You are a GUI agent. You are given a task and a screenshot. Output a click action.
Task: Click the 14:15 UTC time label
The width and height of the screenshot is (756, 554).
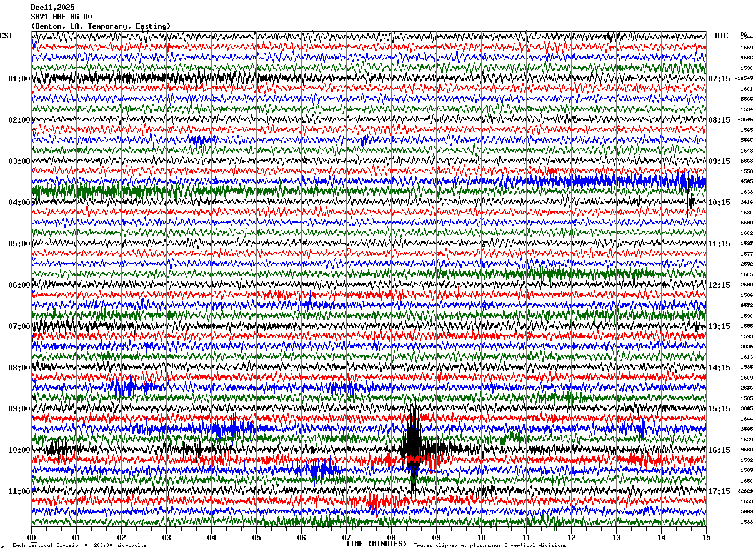coord(719,368)
